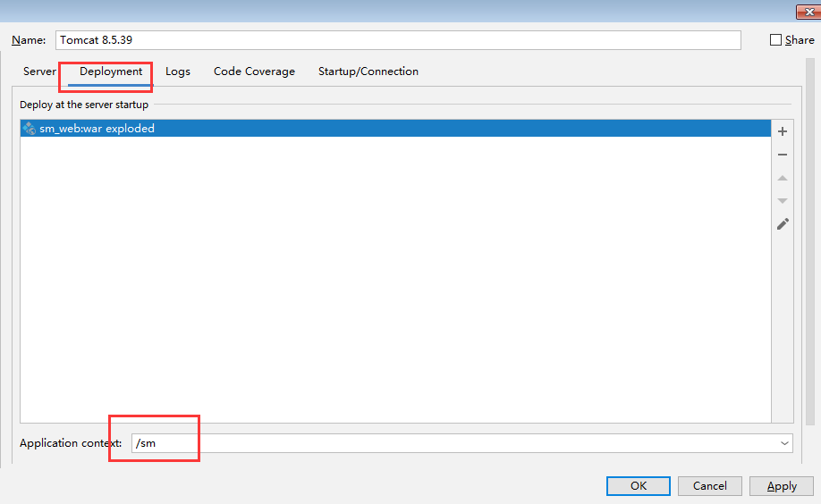The height and width of the screenshot is (504, 821).
Task: Click the dialog's vertical scrollbar
Action: pos(810,240)
